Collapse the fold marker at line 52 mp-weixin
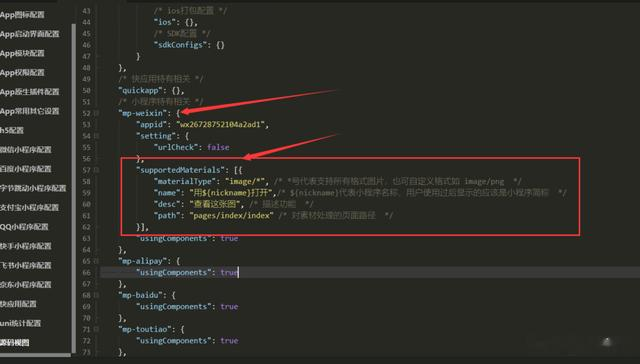The image size is (640, 364). point(97,113)
